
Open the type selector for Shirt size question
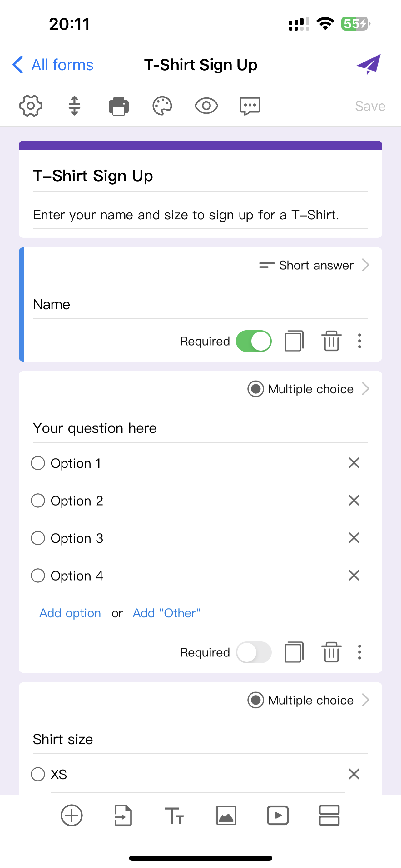(x=310, y=700)
